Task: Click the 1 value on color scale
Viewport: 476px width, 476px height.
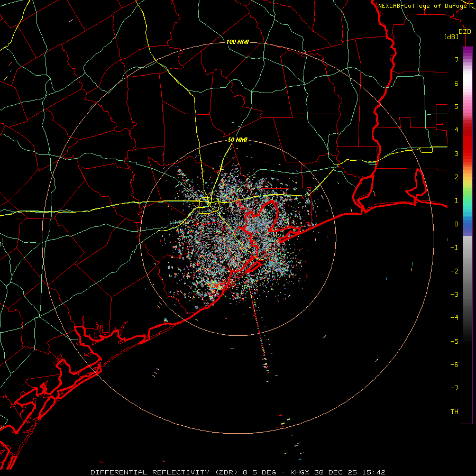Action: click(456, 200)
